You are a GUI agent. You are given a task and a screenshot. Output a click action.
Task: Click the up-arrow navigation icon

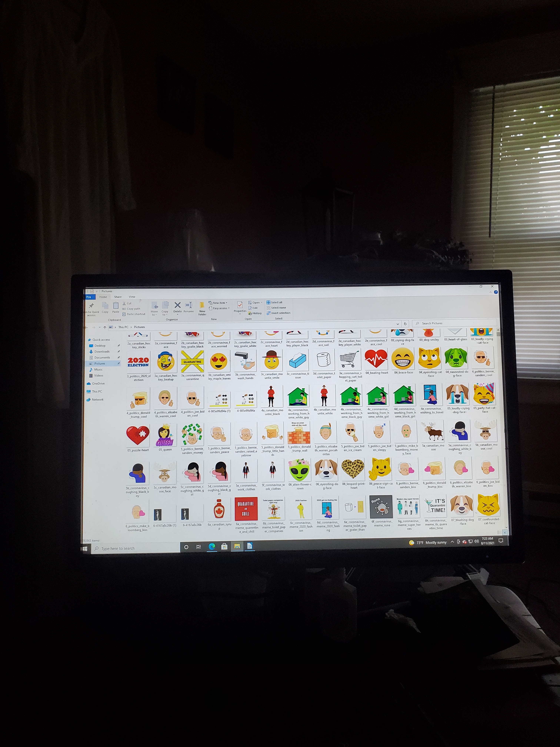click(x=105, y=327)
